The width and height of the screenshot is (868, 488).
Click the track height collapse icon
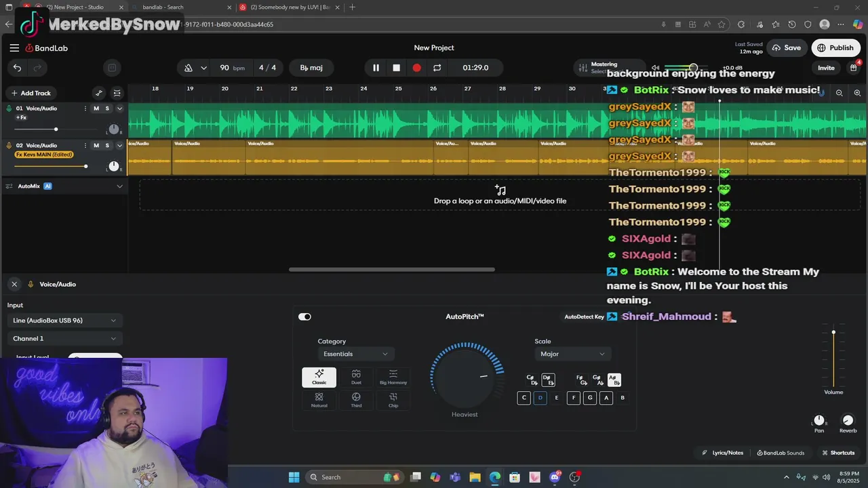[x=117, y=93]
